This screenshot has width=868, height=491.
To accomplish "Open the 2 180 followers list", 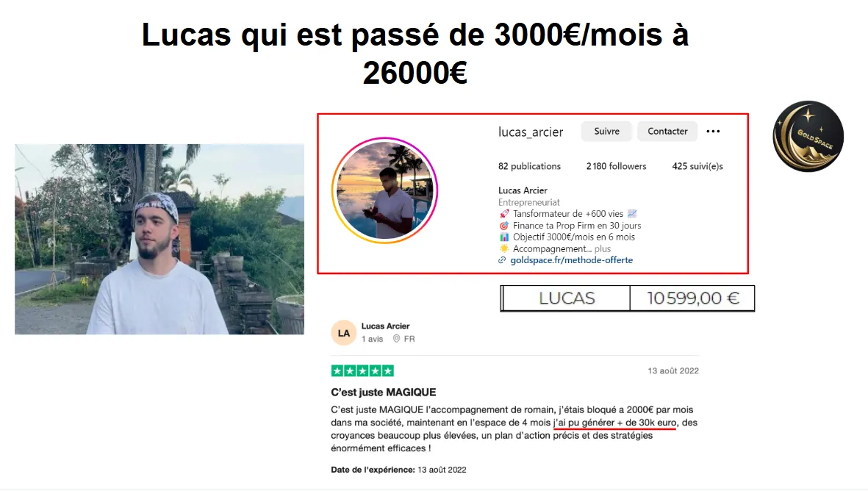I will click(616, 166).
